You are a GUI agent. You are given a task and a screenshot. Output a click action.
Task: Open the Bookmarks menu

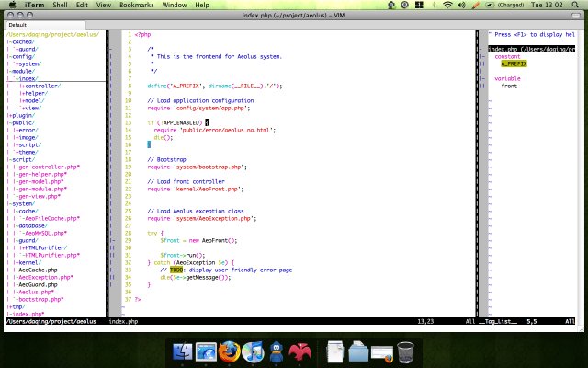pos(136,5)
